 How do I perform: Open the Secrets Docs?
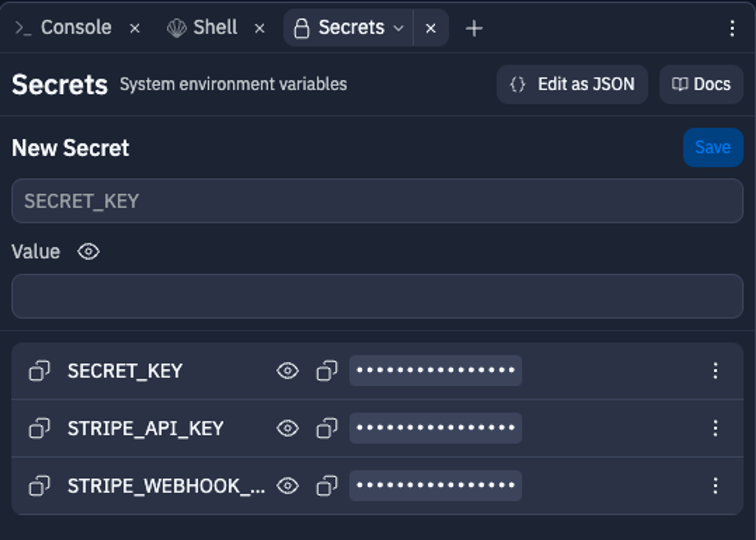point(701,84)
